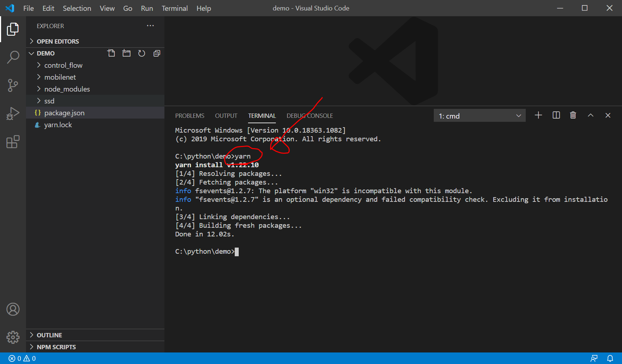Open the terminal selector dropdown '1: cmd'
Image resolution: width=622 pixels, height=364 pixels.
pyautogui.click(x=480, y=116)
